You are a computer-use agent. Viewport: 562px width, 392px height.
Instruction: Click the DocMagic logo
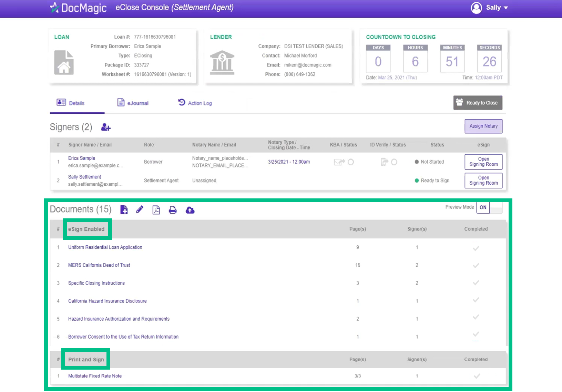click(x=78, y=8)
